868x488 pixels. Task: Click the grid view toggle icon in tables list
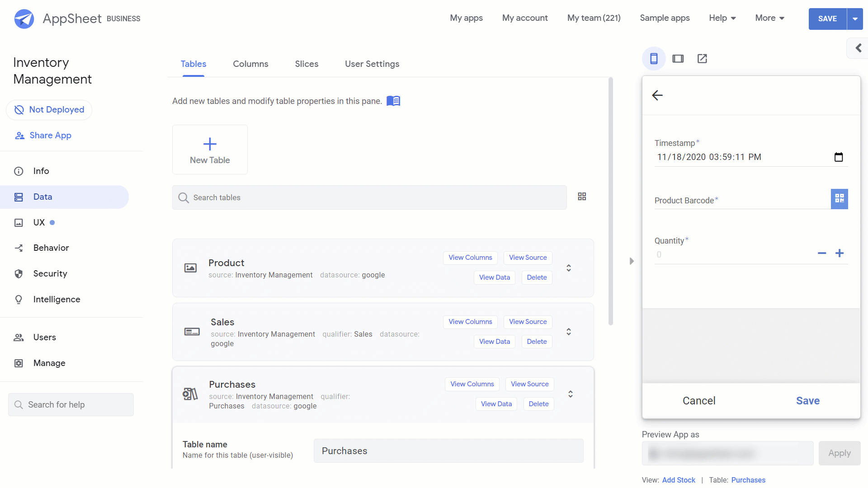[x=582, y=197]
